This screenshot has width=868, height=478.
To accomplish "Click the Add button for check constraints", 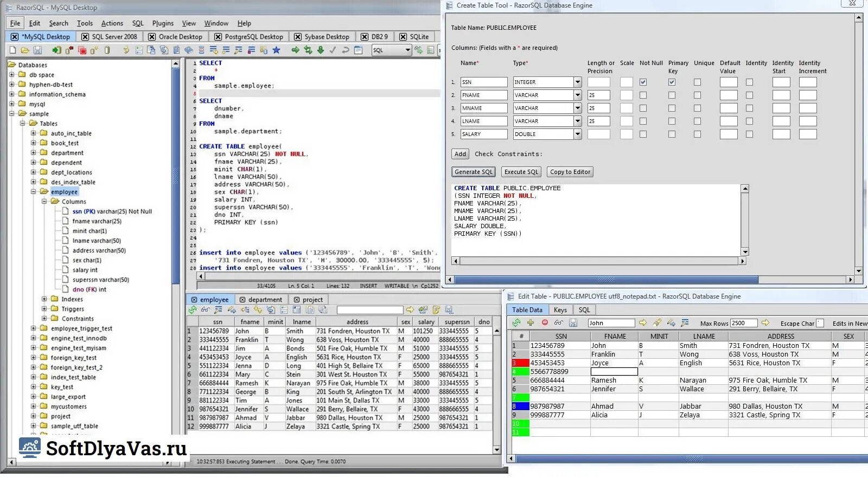I will tap(460, 154).
